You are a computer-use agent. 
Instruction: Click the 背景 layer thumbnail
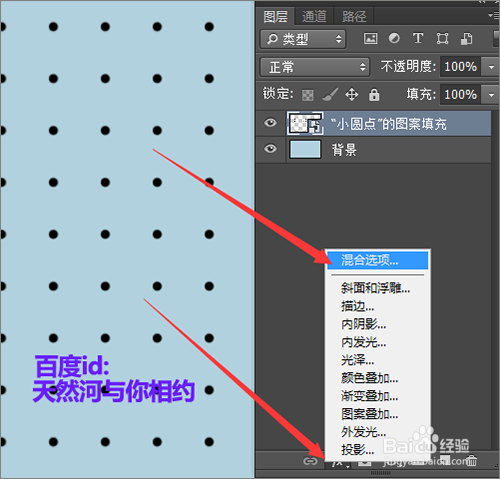coord(305,149)
